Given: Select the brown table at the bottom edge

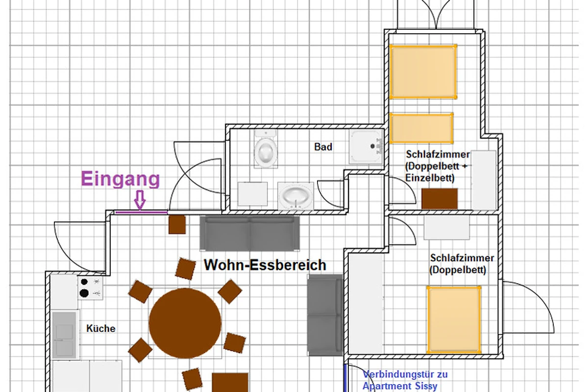Looking at the screenshot, I should click(230, 382).
